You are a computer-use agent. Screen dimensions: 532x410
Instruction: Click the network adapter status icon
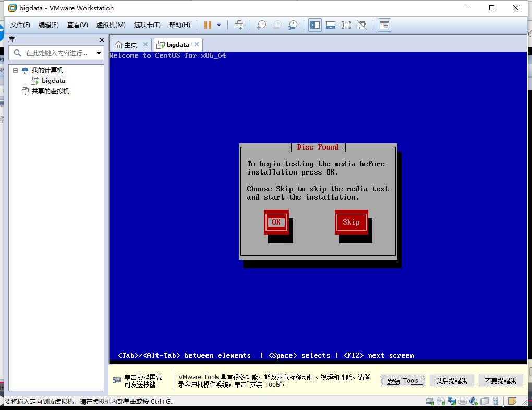click(452, 402)
